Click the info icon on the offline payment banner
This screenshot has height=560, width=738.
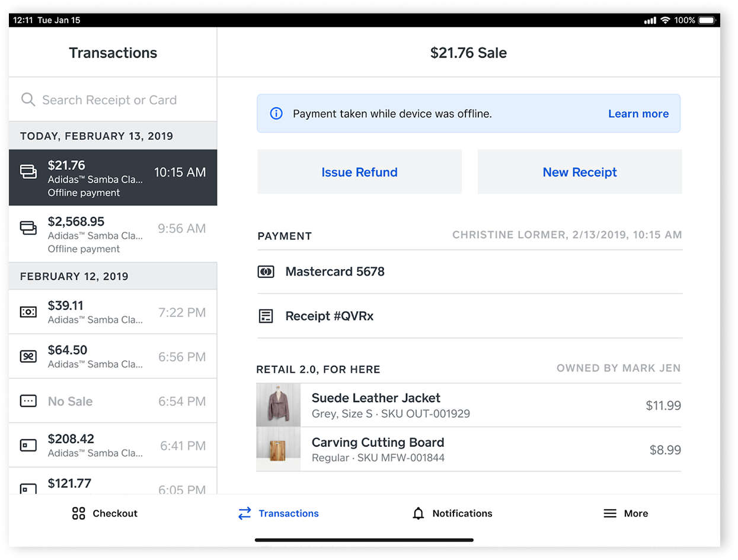[x=276, y=113]
